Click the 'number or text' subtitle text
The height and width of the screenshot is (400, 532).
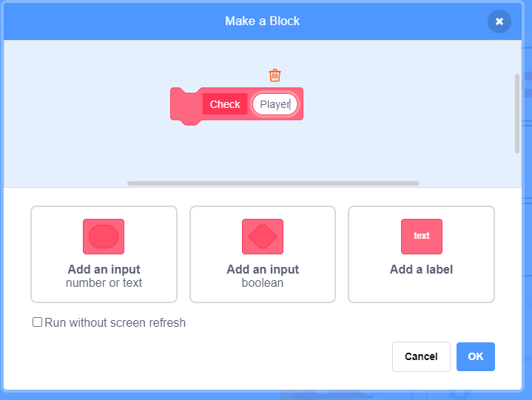104,282
